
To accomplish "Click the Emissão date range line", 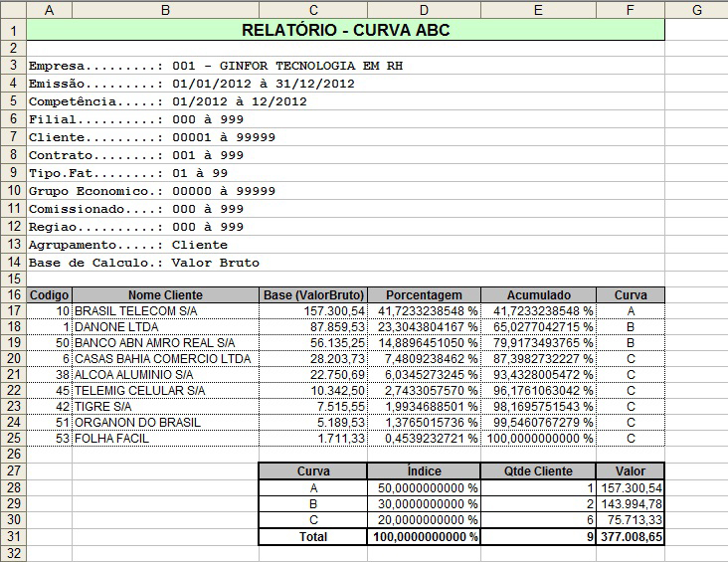I will pos(191,84).
